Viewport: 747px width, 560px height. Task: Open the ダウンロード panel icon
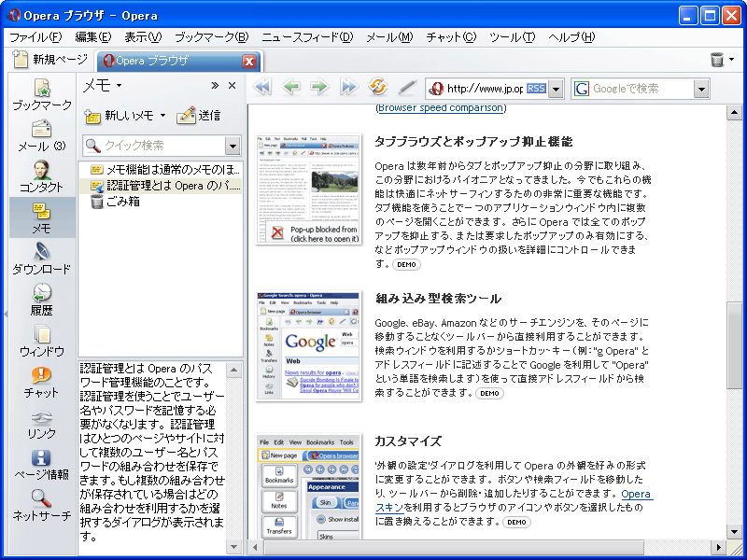(x=42, y=259)
